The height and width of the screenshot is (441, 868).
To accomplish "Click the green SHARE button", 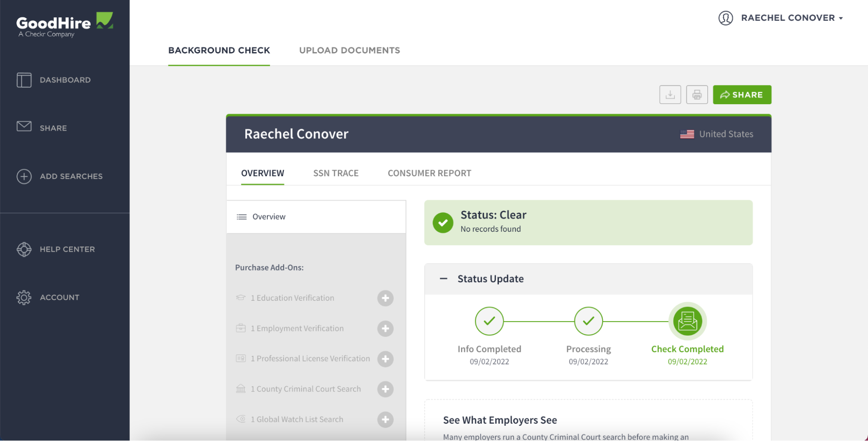I will [x=742, y=94].
